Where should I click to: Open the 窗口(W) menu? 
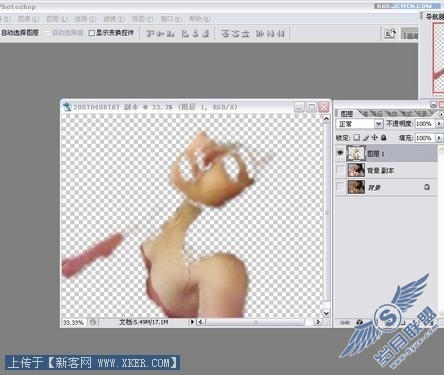(x=171, y=19)
